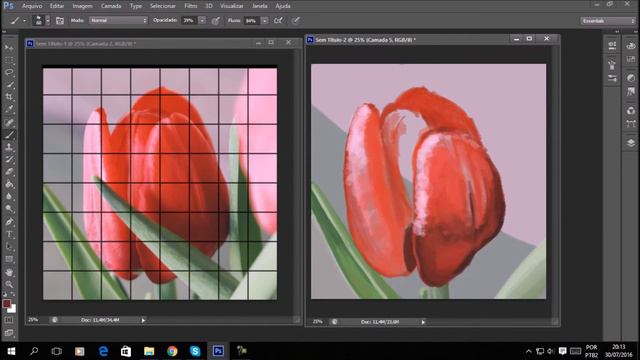Open the Brush Presets panel icon
This screenshot has height=360, width=640.
[x=612, y=64]
